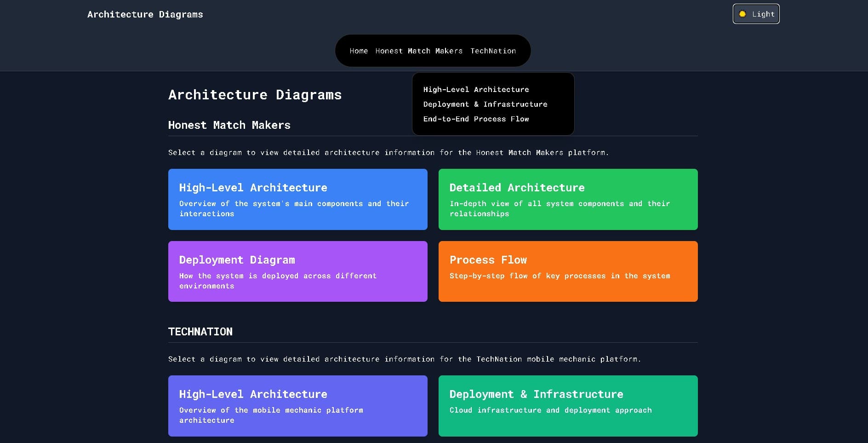
Task: Open the blue High-Level Architecture card
Action: coord(298,199)
